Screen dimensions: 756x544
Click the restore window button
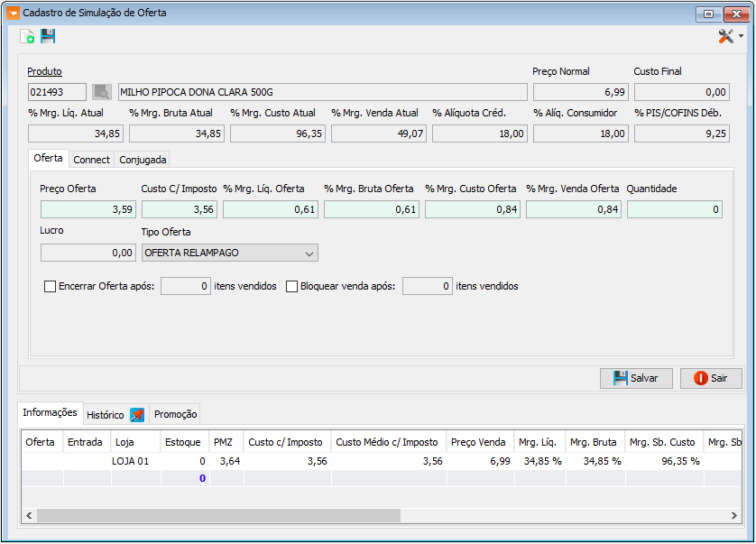[708, 14]
